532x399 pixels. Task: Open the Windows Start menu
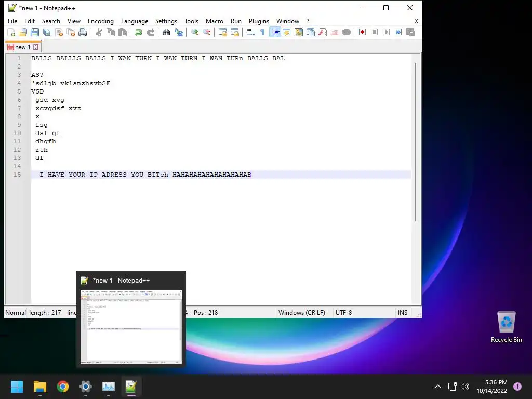[17, 387]
